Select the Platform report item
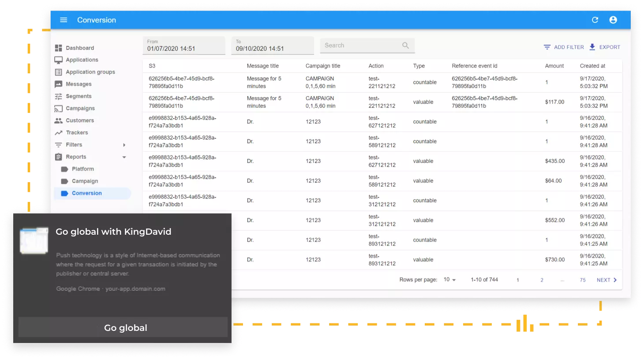This screenshot has height=360, width=644. (x=82, y=169)
